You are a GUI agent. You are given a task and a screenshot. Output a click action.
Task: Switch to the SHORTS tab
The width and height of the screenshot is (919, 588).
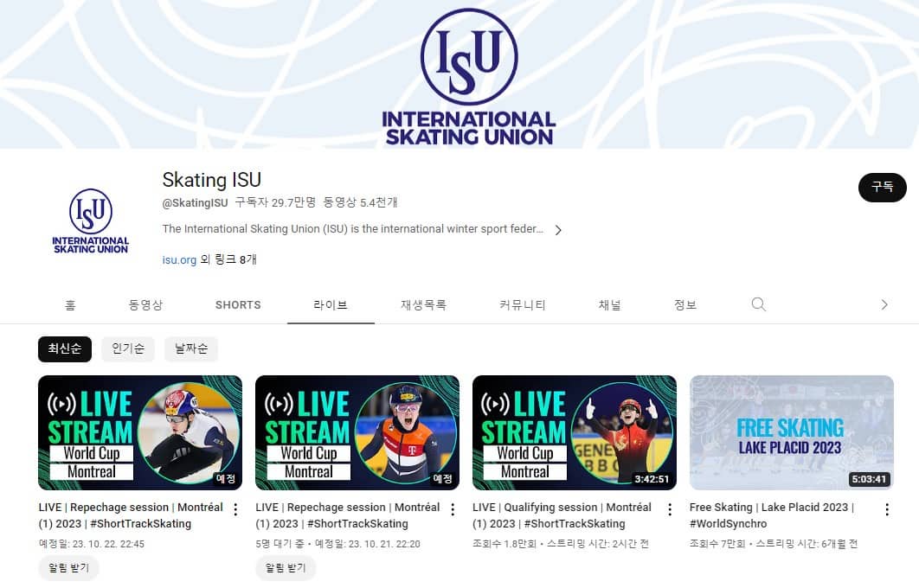[x=238, y=305]
